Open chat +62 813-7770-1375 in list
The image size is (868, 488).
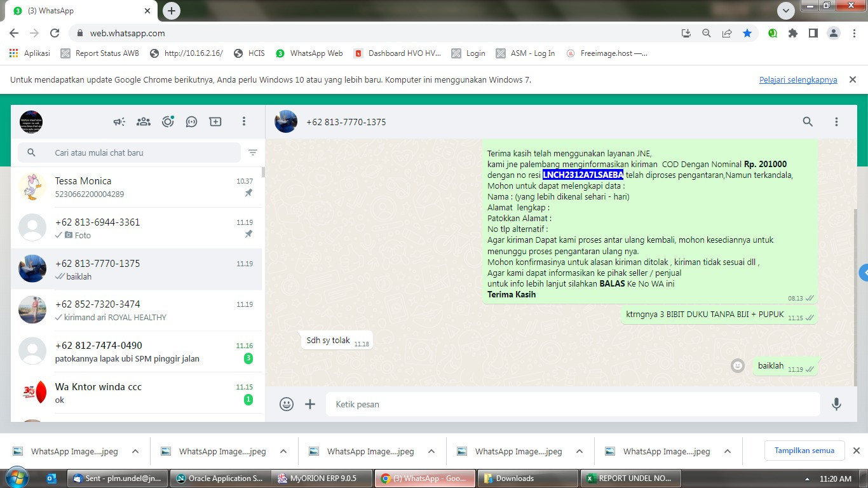point(137,269)
